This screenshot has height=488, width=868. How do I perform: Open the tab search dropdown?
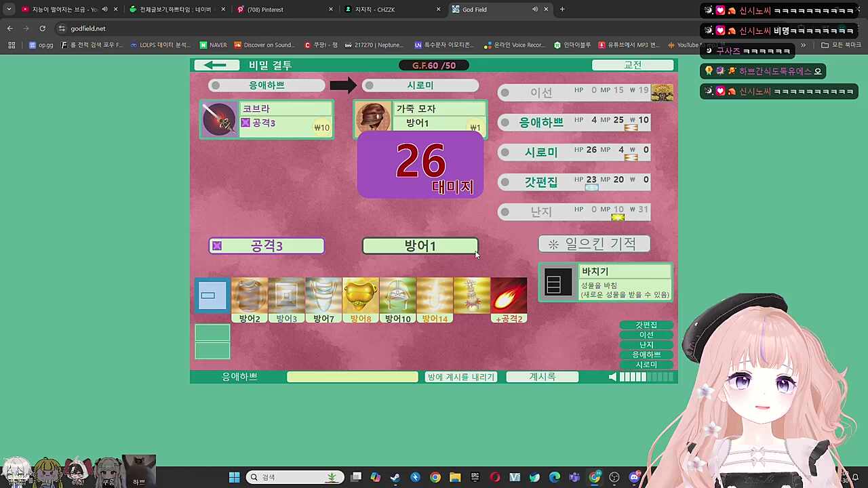pyautogui.click(x=9, y=9)
